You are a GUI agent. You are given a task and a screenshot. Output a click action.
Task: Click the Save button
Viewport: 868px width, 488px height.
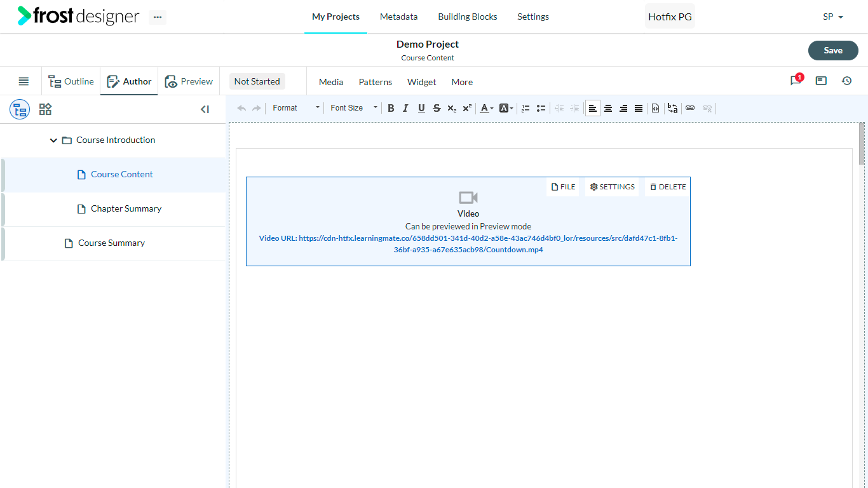833,50
